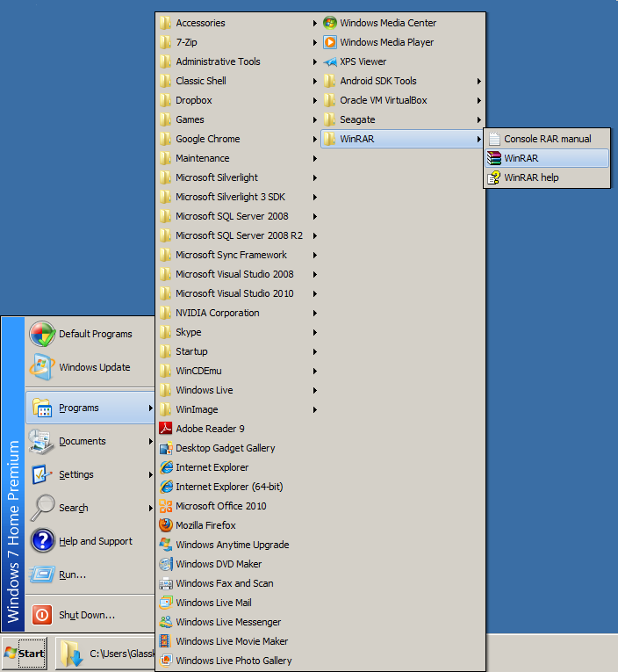Open Adobe Reader 9 via its icon
618x672 pixels.
coord(166,429)
